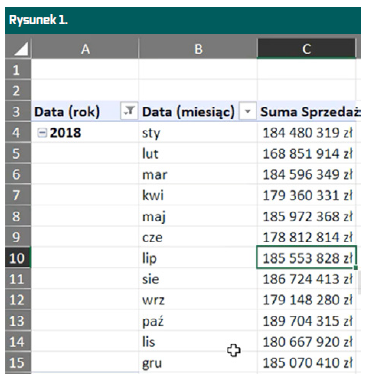
Task: Select column C header
Action: (306, 49)
